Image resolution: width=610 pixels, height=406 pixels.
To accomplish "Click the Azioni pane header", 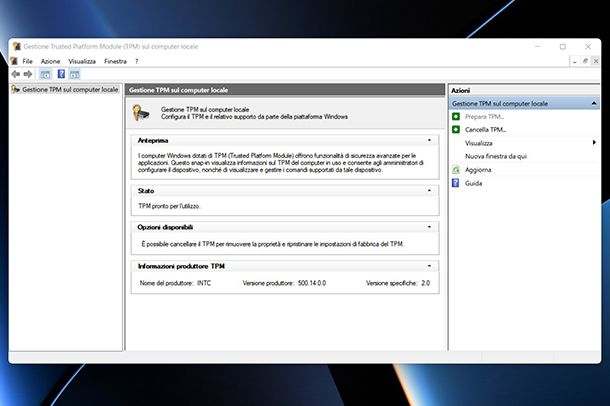I will click(x=524, y=90).
